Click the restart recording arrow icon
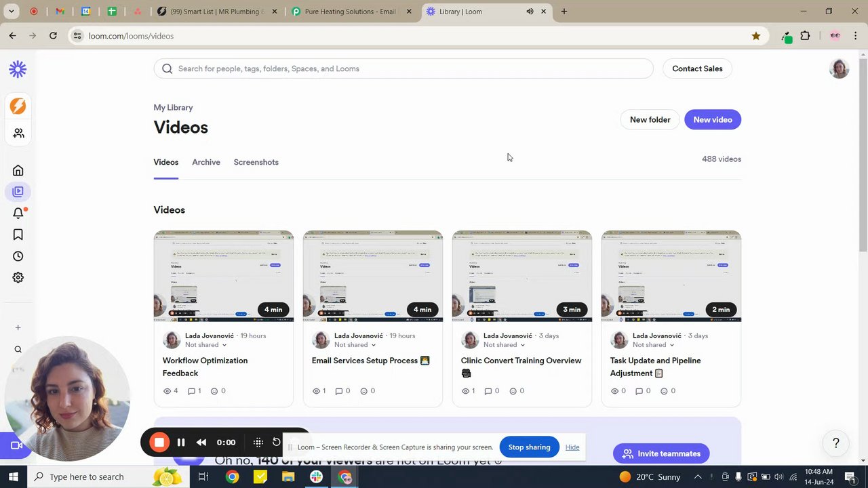868x488 pixels. coord(276,442)
